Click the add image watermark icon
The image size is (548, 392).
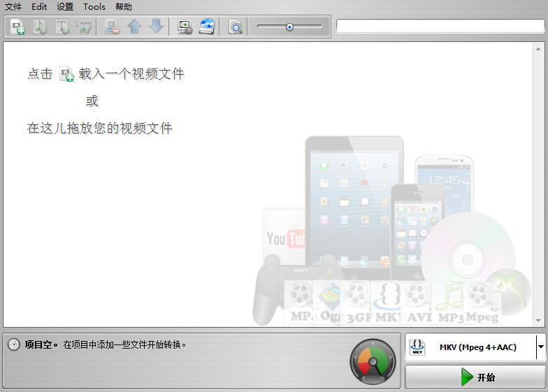click(84, 27)
